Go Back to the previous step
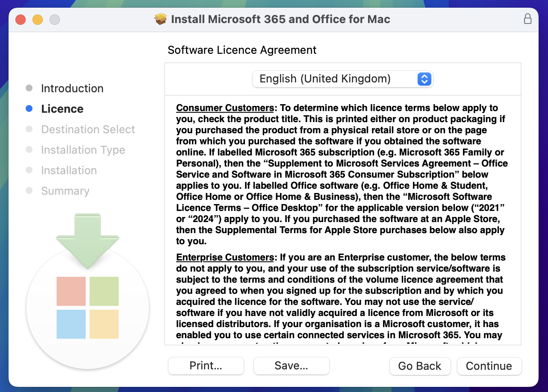This screenshot has width=548, height=392. (x=420, y=366)
